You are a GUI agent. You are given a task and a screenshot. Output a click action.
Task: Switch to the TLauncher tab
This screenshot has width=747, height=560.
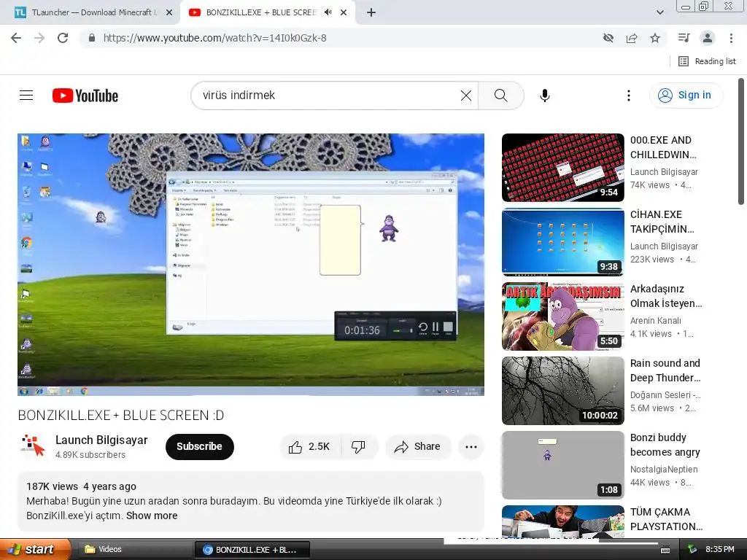pos(90,12)
